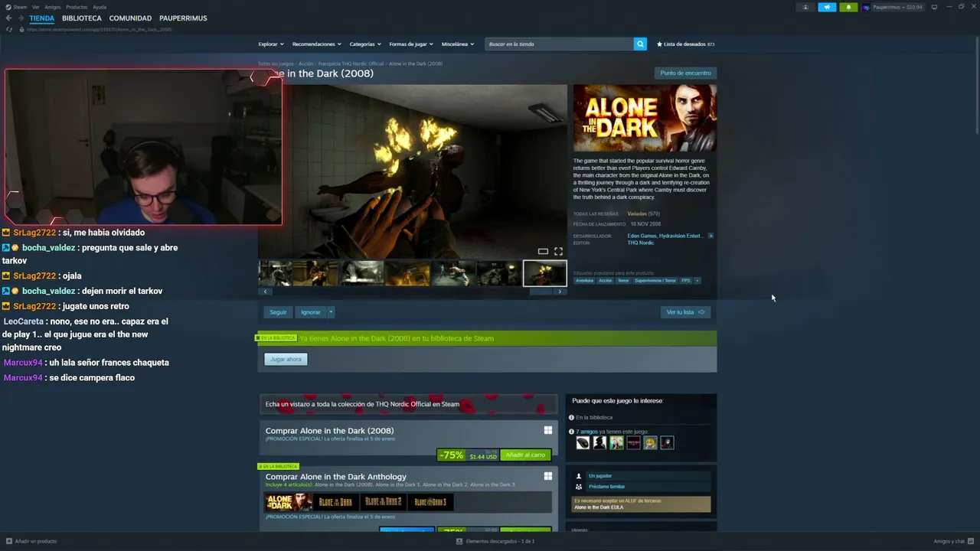The image size is (980, 551).
Task: Toggle screenshot theater mode icon
Action: point(543,251)
